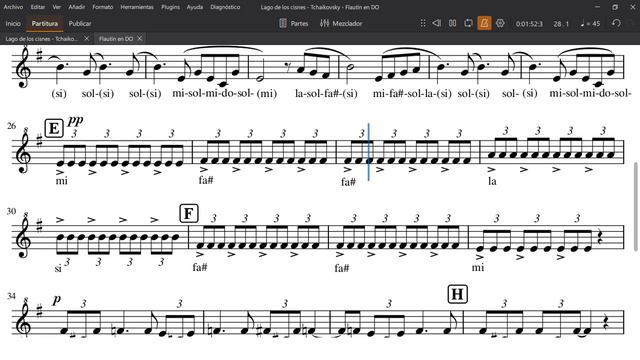Select rehearsal mark H
The width and height of the screenshot is (640, 360).
tap(458, 294)
